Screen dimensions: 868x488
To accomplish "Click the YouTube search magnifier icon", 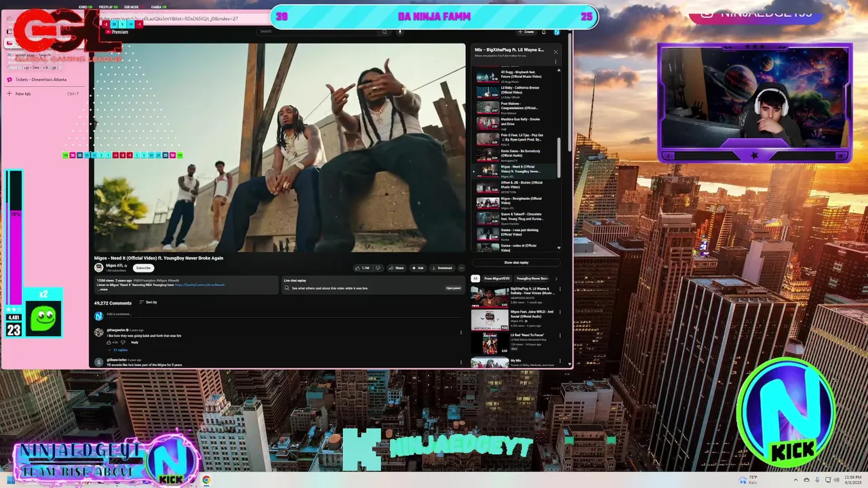I will (x=384, y=32).
